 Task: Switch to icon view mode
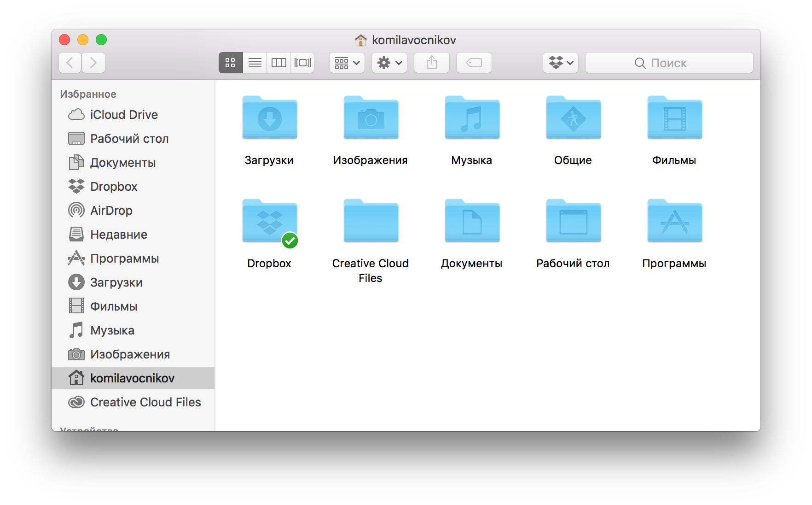231,63
